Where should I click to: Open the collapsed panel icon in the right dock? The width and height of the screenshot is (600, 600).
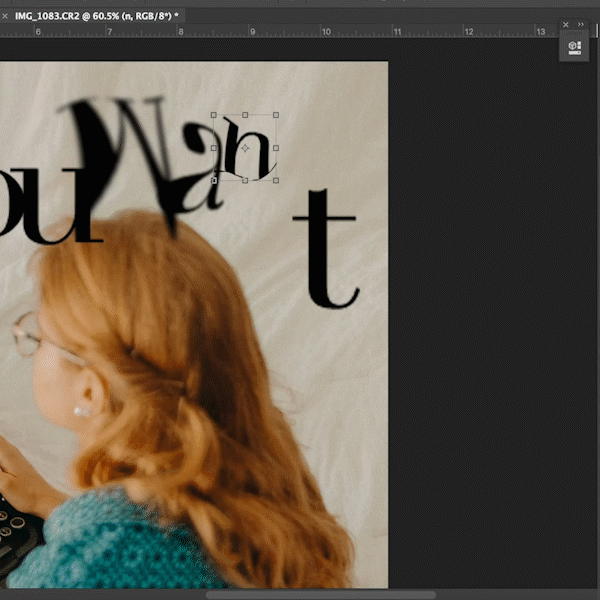point(574,48)
